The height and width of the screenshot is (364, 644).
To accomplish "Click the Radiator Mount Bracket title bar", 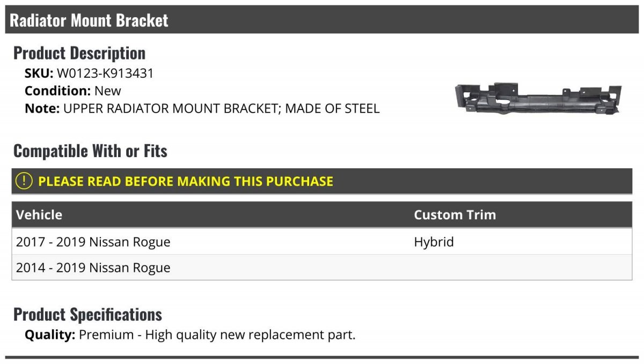I will click(322, 20).
